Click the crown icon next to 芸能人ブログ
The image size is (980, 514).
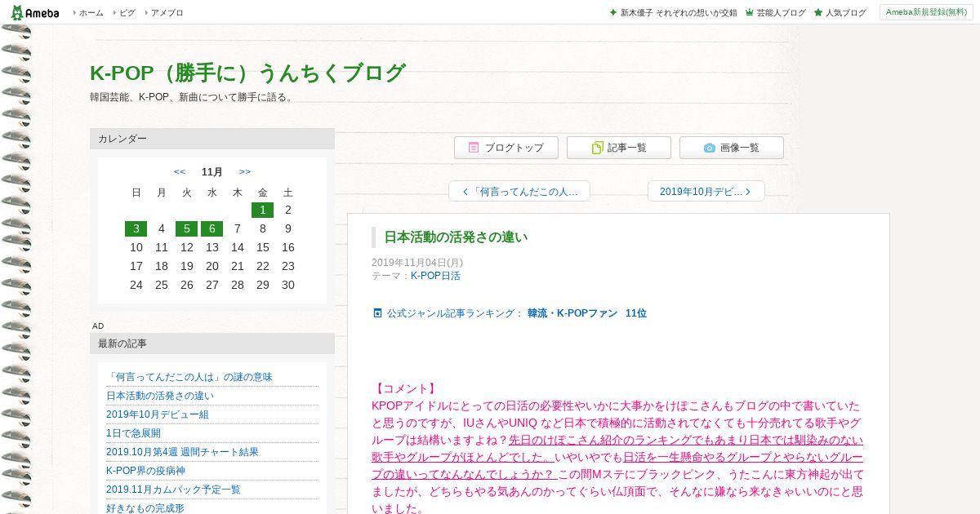tap(749, 13)
